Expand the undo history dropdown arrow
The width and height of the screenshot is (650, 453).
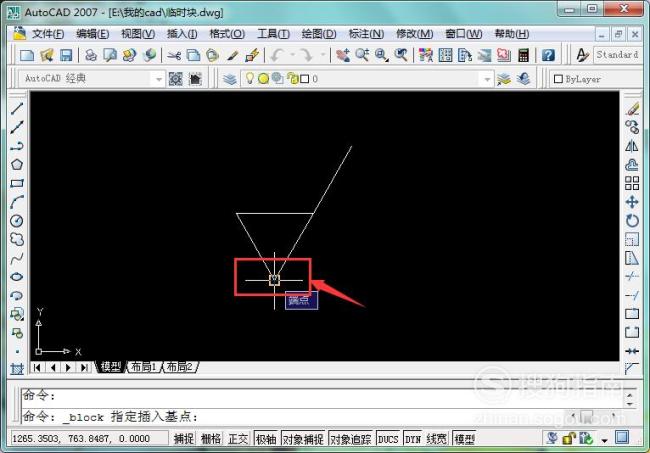pyautogui.click(x=292, y=55)
